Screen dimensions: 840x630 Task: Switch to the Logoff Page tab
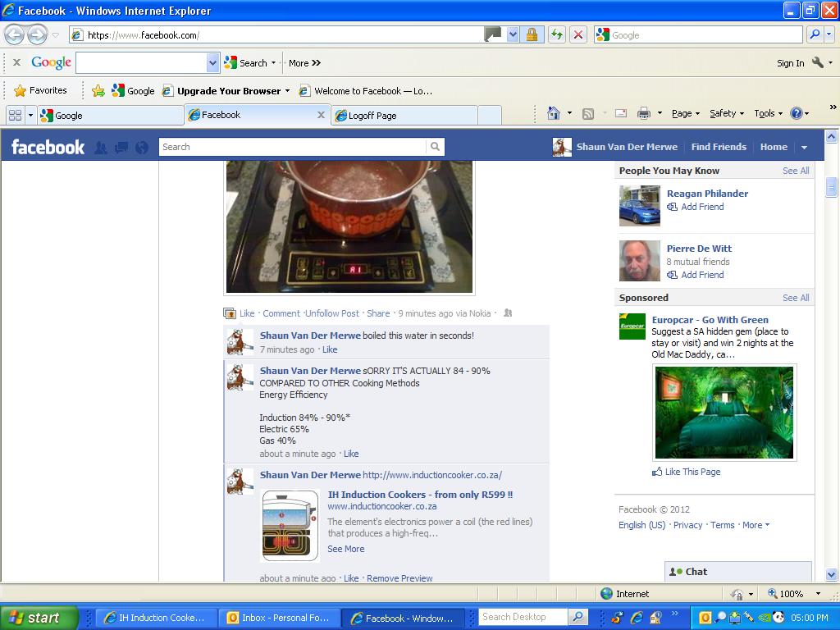(x=404, y=116)
